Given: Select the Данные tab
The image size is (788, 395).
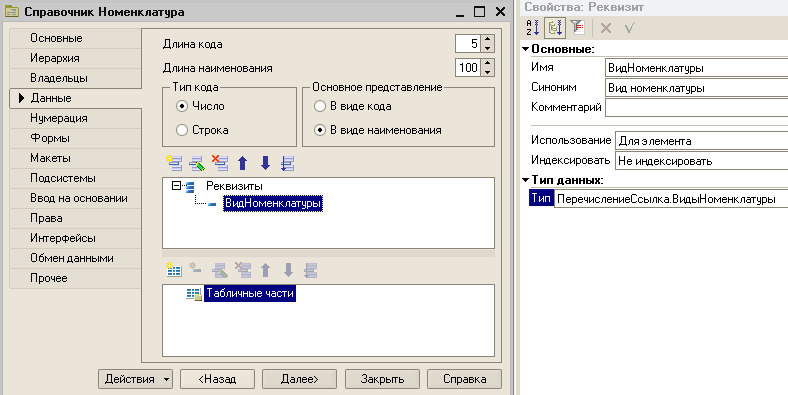Looking at the screenshot, I should [x=76, y=98].
